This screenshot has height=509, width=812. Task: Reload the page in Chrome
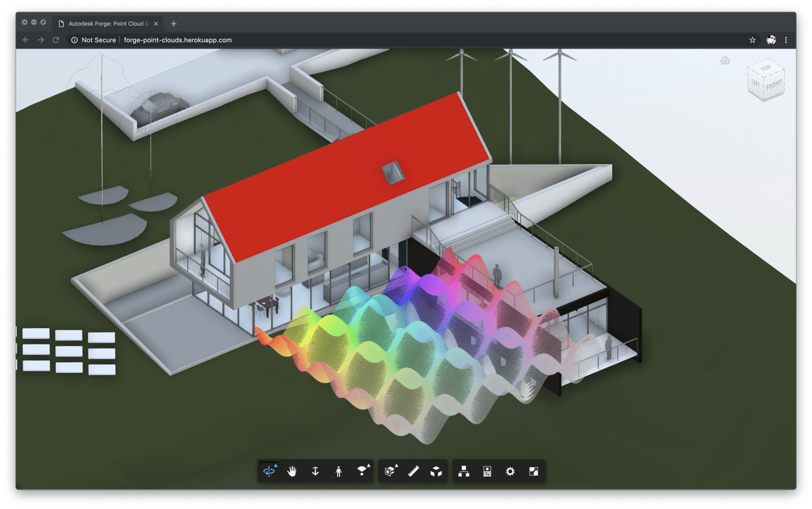[55, 40]
